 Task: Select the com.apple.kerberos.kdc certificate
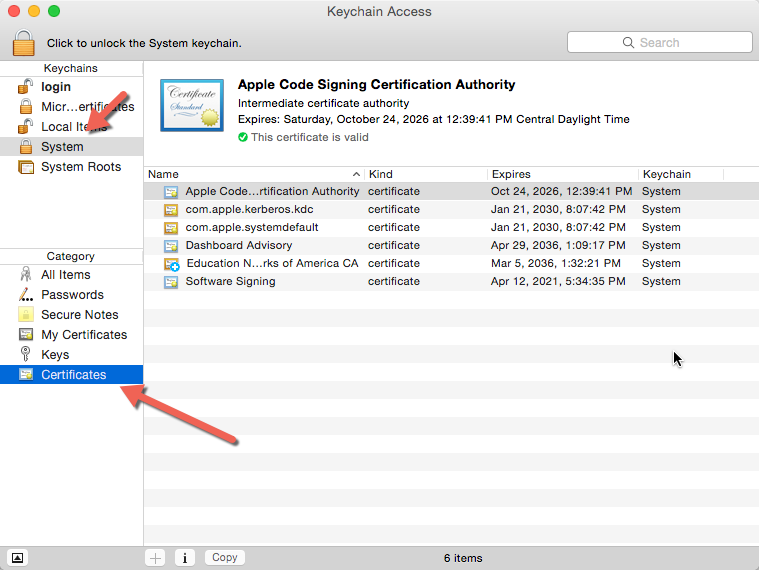(451, 209)
